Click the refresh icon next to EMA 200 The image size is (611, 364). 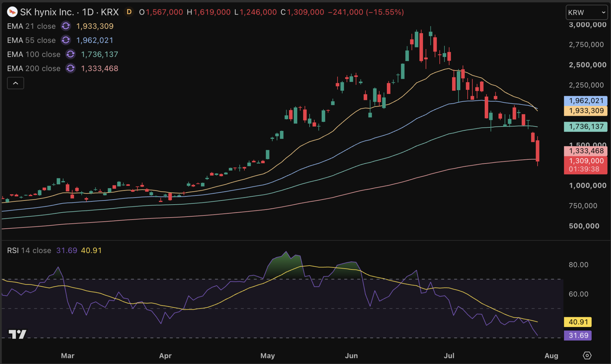point(71,68)
